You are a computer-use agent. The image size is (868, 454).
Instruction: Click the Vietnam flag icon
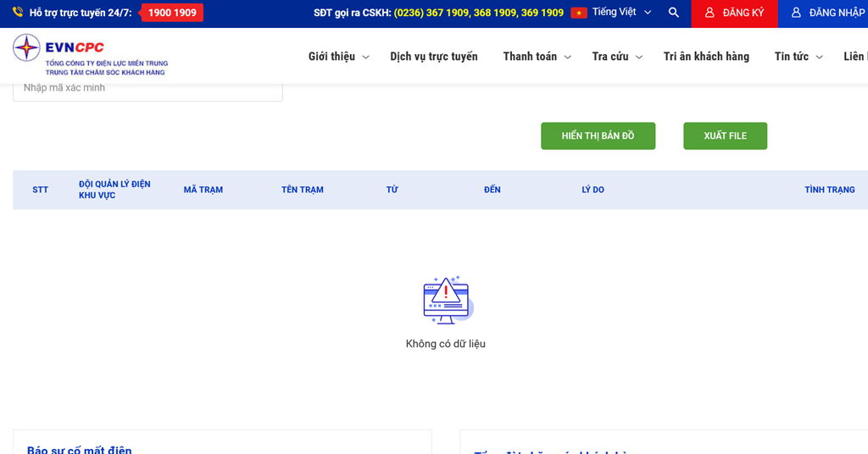pos(579,13)
